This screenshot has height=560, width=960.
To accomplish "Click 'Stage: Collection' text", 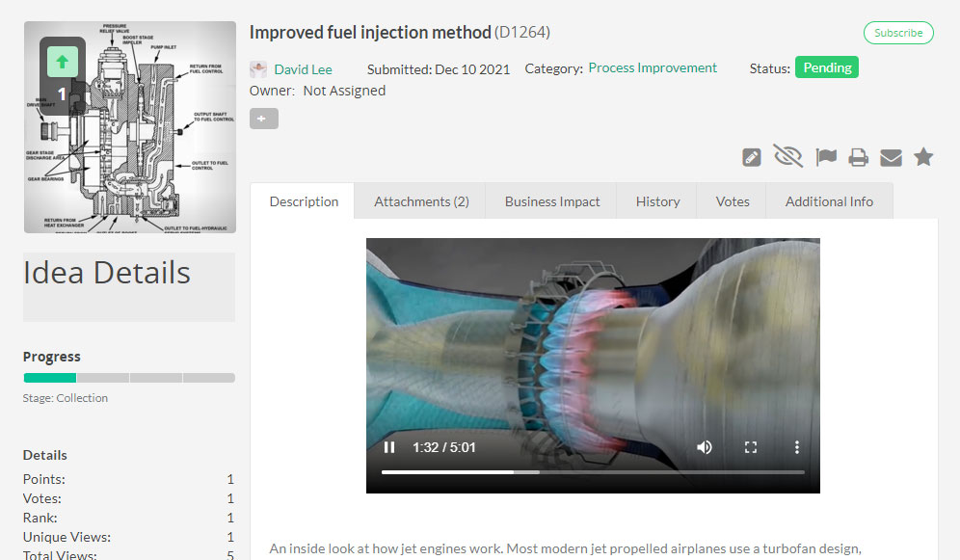I will coord(66,398).
